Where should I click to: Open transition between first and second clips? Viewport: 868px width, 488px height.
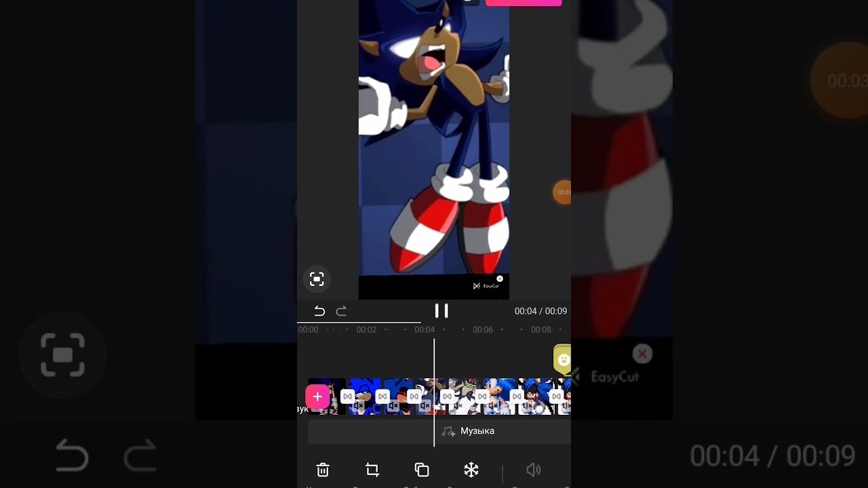(347, 396)
